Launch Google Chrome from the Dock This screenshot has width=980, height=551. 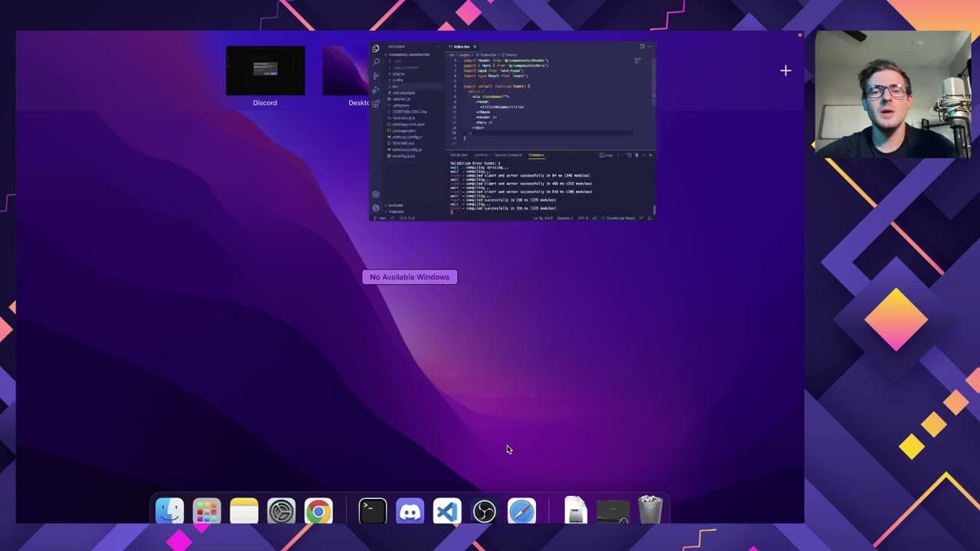tap(318, 511)
